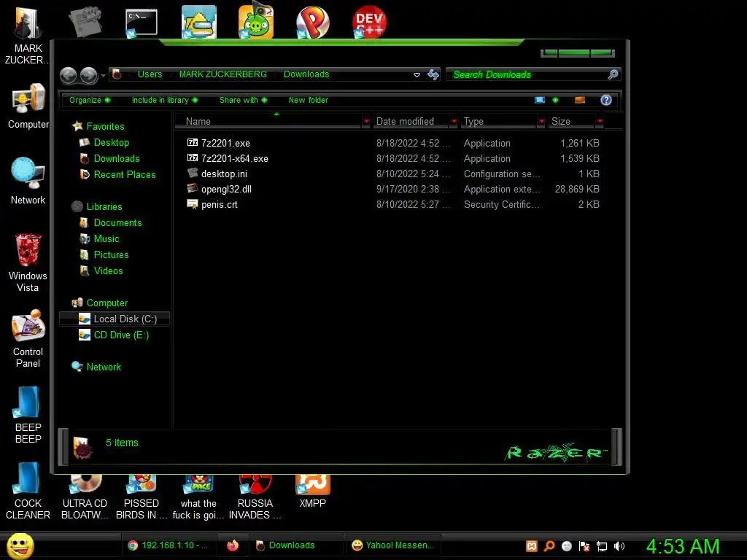Open the address bar history dropdown
747x560 pixels.
[x=417, y=75]
